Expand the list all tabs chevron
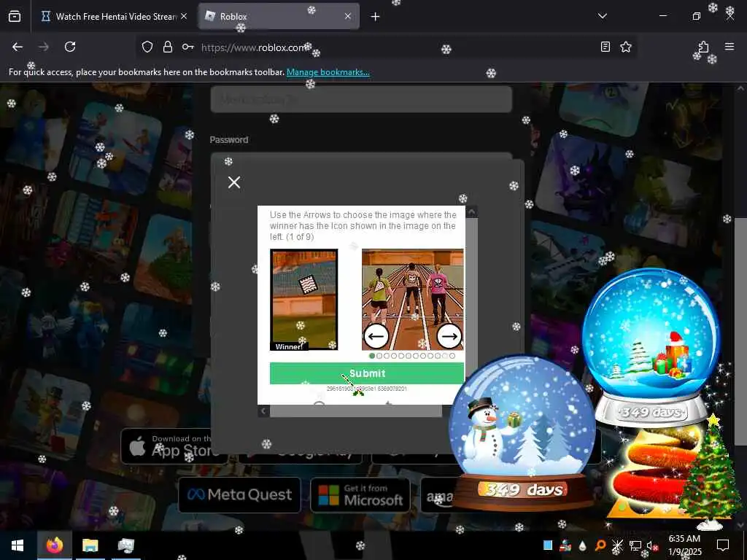This screenshot has width=747, height=560. [602, 16]
